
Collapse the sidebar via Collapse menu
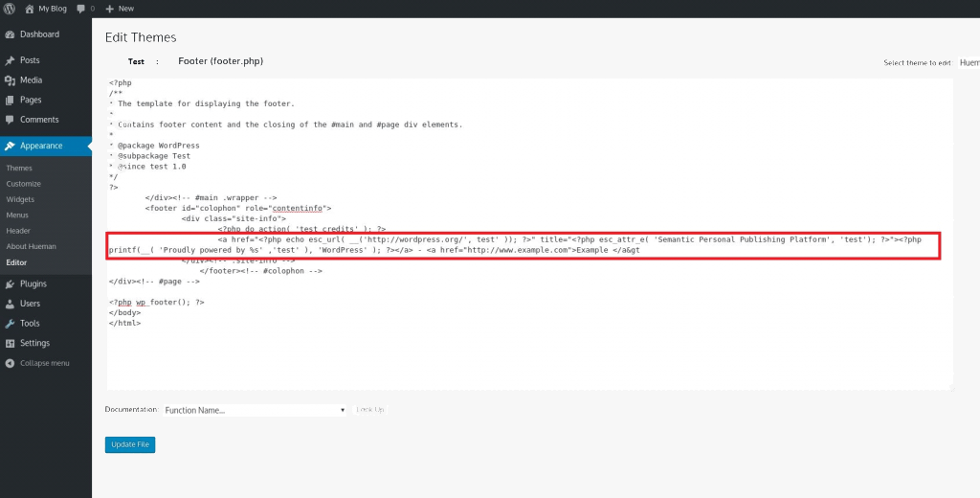44,364
